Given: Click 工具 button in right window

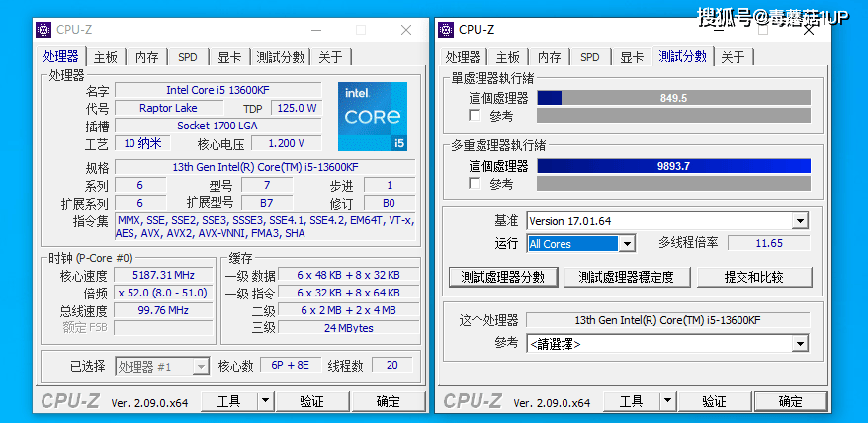Looking at the screenshot, I should click(632, 401).
